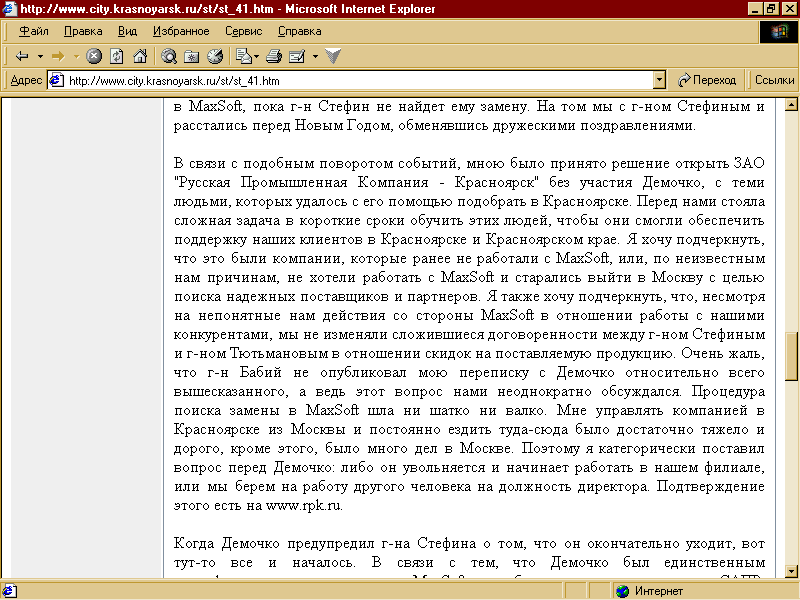Click the Forward arrow button
Screen dimensions: 800x600
click(x=58, y=56)
